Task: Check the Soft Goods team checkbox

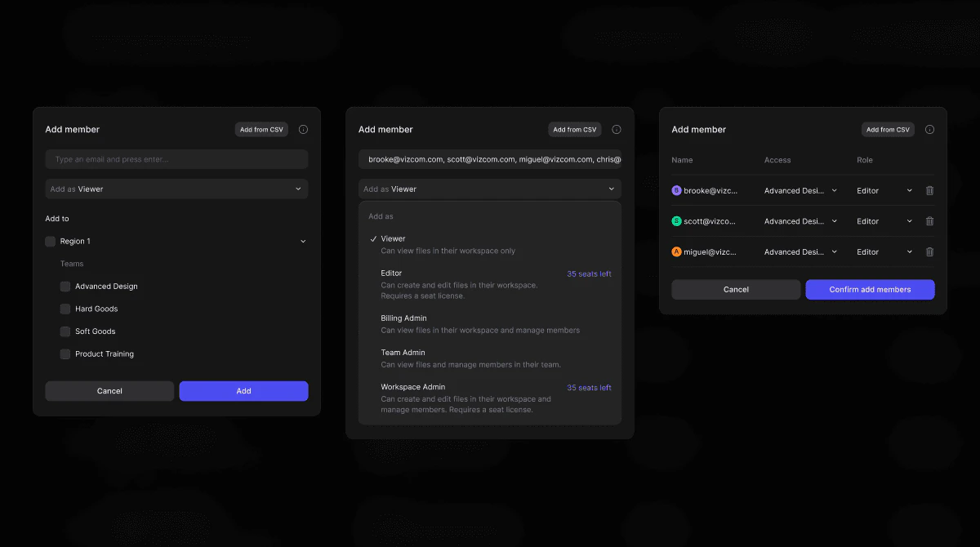Action: (x=65, y=331)
